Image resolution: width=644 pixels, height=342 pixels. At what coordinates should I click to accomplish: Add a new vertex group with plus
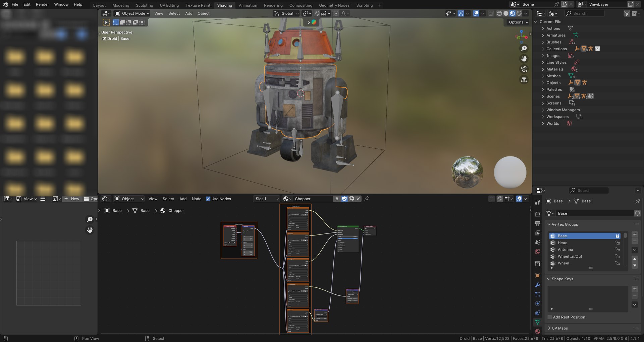tap(635, 234)
